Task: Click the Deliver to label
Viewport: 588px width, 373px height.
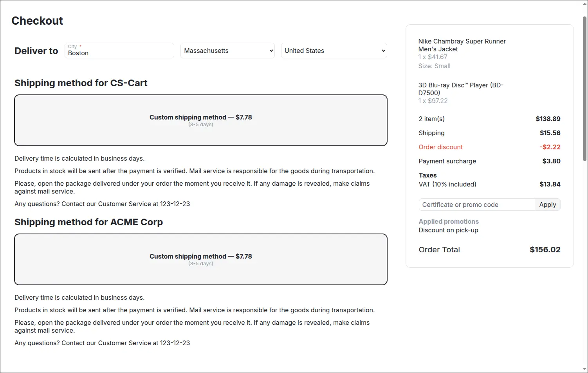Action: pyautogui.click(x=36, y=51)
